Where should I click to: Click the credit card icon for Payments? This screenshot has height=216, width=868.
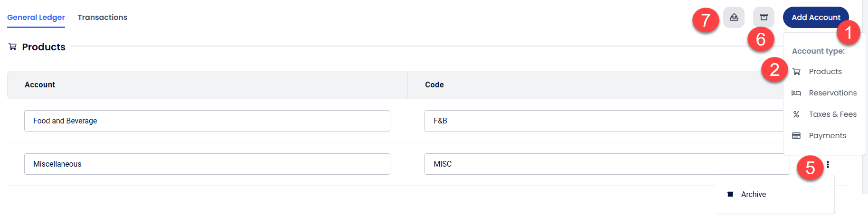coord(796,136)
